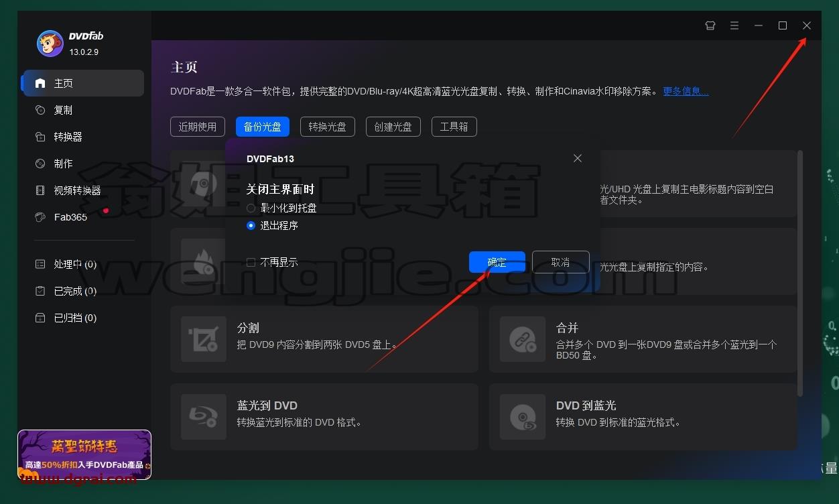The image size is (839, 504).
Task: Switch to the 备份光盘 tab
Action: (x=262, y=126)
